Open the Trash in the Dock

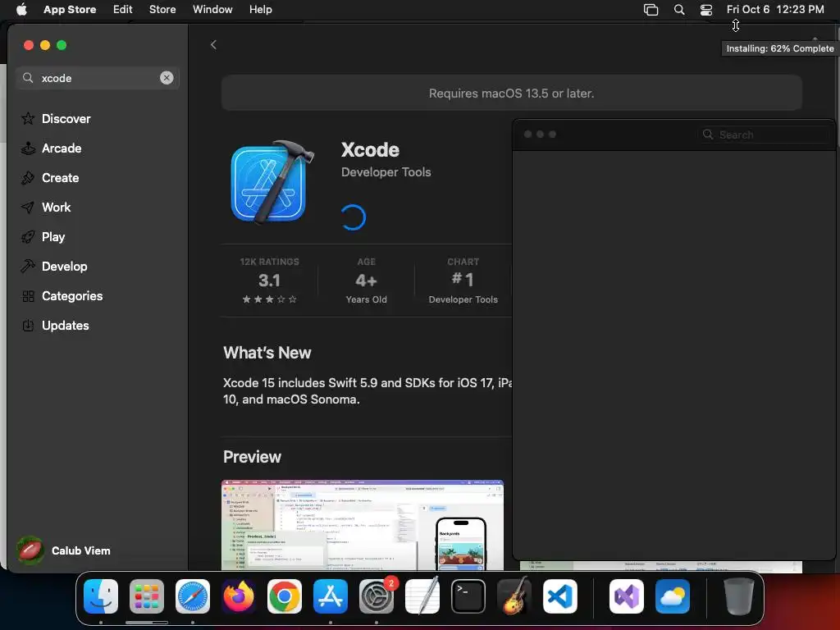[739, 596]
